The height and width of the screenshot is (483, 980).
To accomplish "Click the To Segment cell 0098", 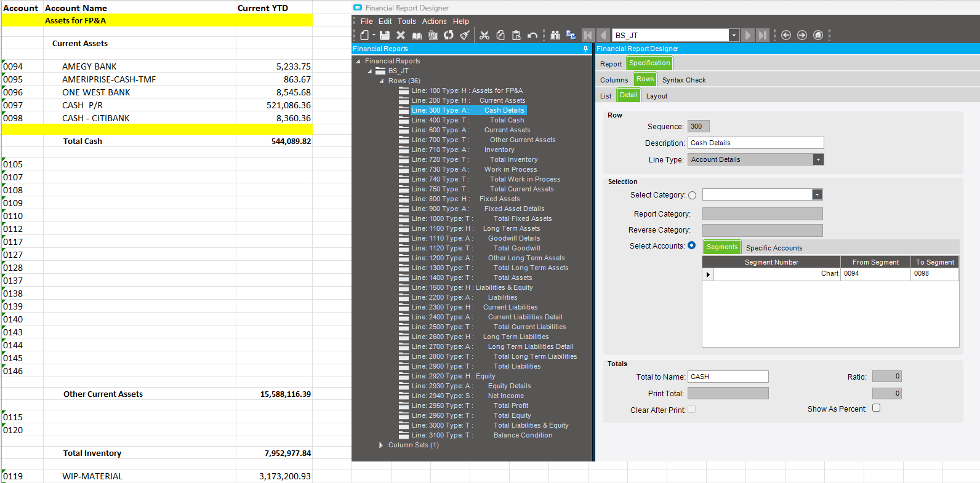I will pyautogui.click(x=934, y=274).
